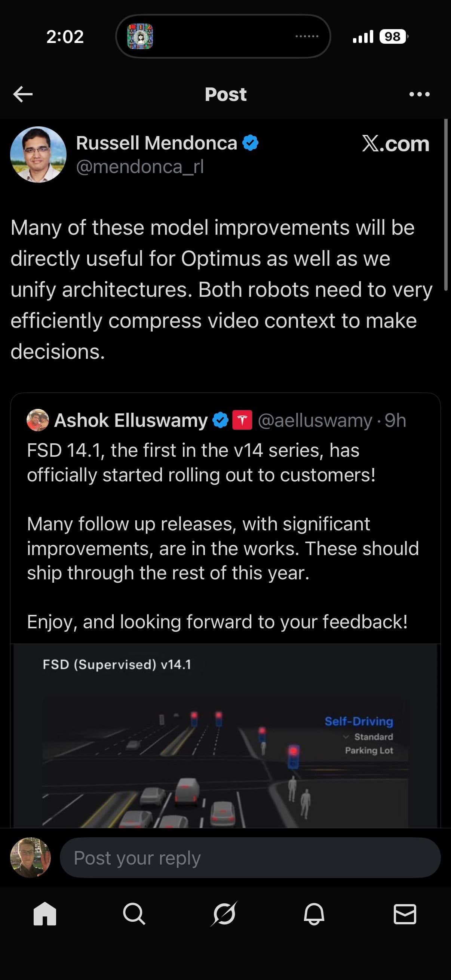This screenshot has height=980, width=451.
Task: Play the FSD (Supervised) v14.1 video
Action: [225, 742]
